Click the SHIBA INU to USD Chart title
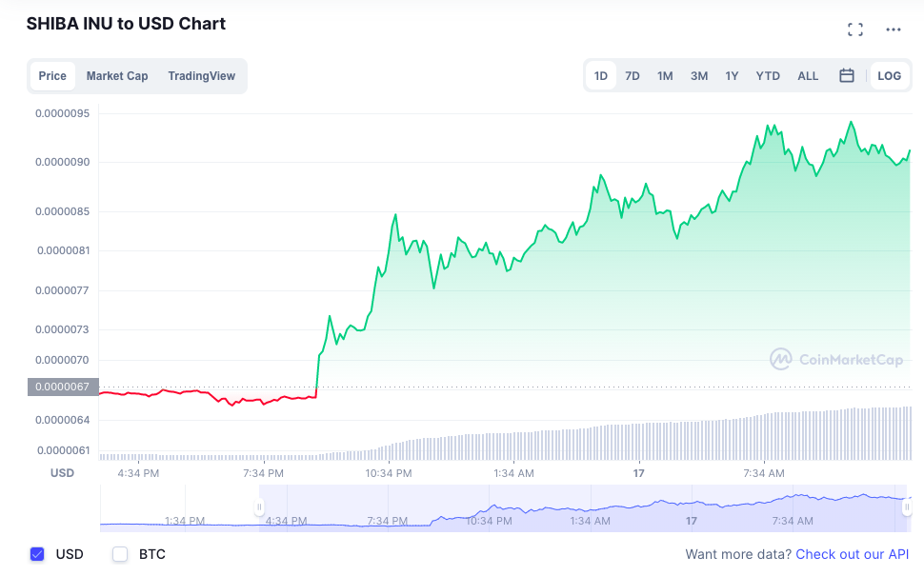 pos(126,24)
